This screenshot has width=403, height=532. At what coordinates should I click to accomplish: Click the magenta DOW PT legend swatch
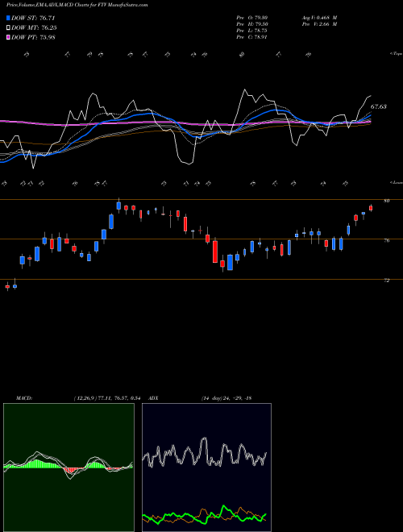tap(9, 37)
